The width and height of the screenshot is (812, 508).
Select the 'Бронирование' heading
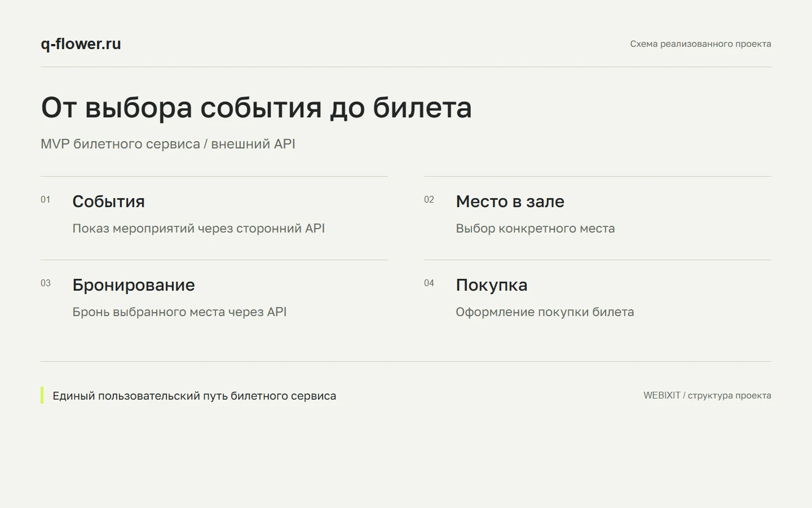tap(134, 285)
